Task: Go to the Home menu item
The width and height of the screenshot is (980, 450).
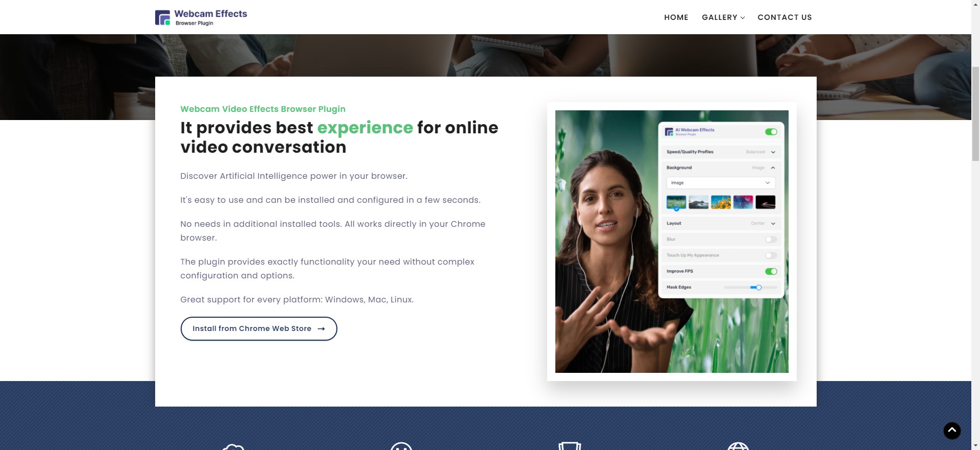Action: point(676,17)
